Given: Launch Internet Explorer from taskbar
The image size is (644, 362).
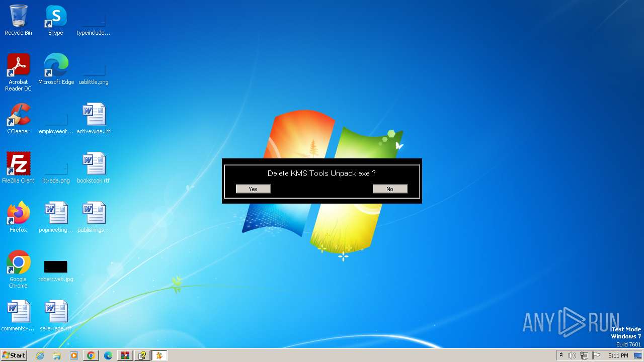Looking at the screenshot, I should pyautogui.click(x=40, y=355).
